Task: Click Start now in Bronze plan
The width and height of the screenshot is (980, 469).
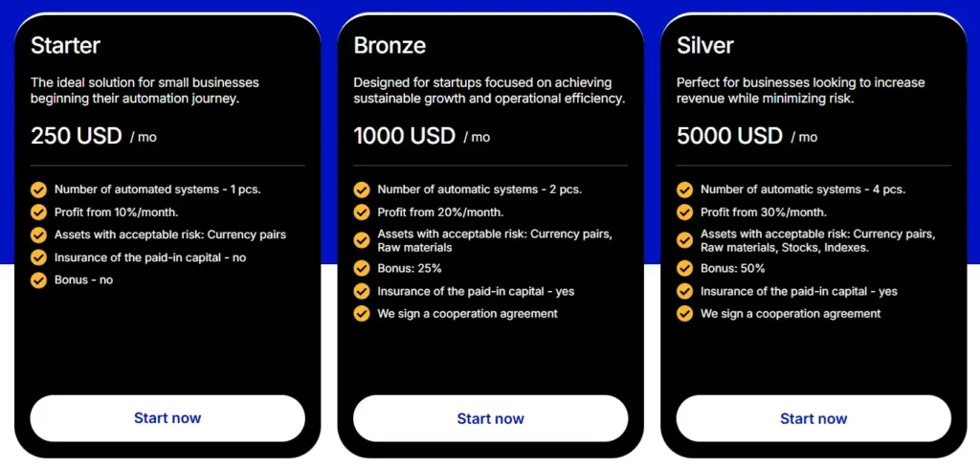Action: [490, 418]
